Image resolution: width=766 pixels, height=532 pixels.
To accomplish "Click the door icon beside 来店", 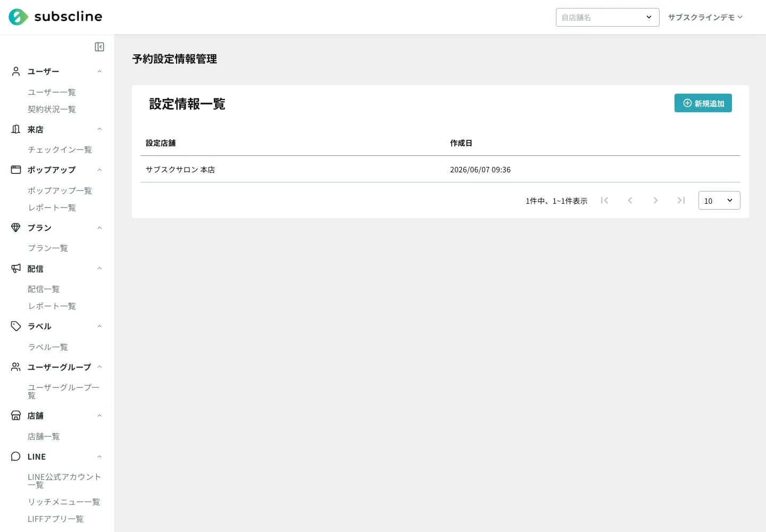I will click(x=16, y=129).
